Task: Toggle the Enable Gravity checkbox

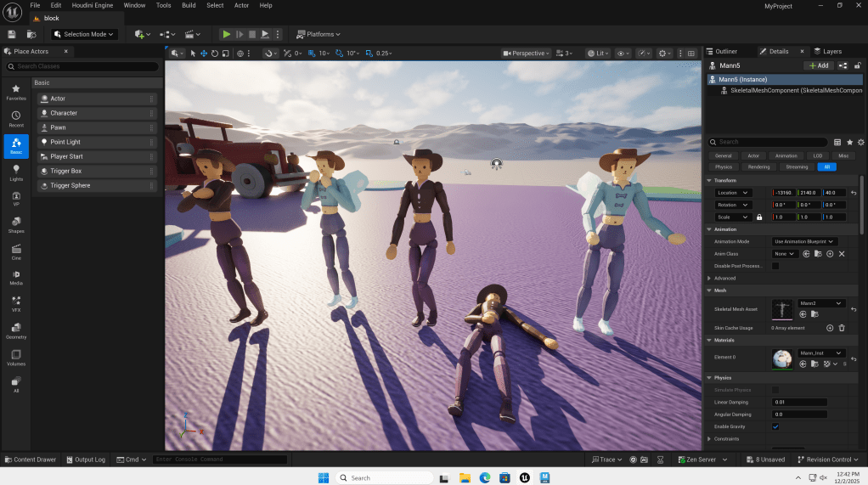Action: pyautogui.click(x=775, y=426)
